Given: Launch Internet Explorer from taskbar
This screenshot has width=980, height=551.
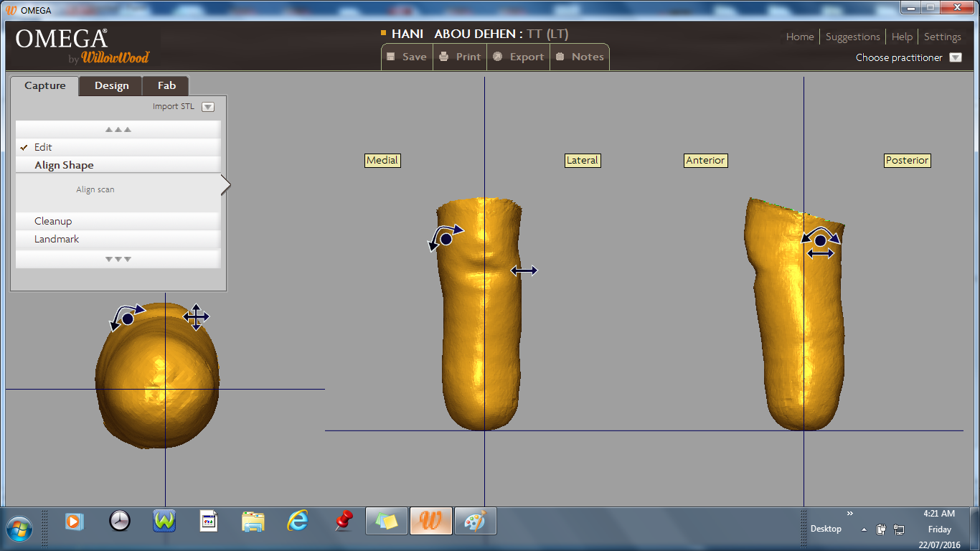Looking at the screenshot, I should pyautogui.click(x=298, y=521).
